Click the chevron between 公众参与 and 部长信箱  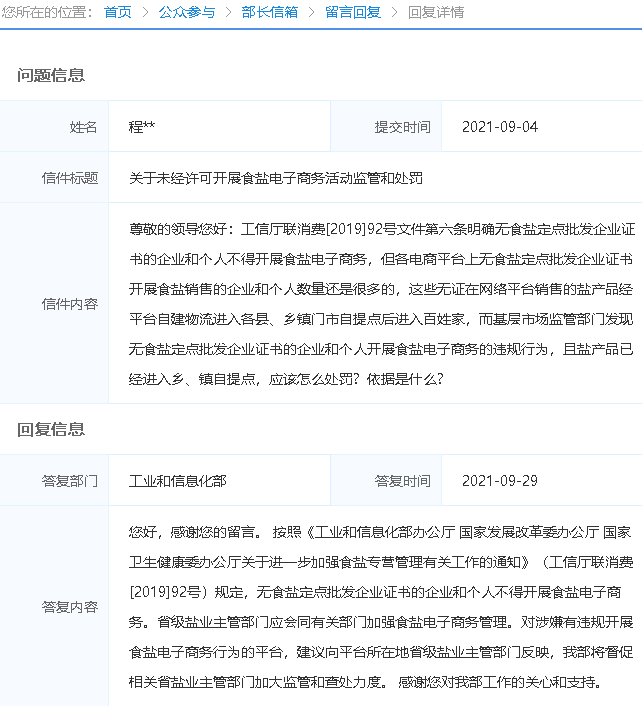click(228, 13)
